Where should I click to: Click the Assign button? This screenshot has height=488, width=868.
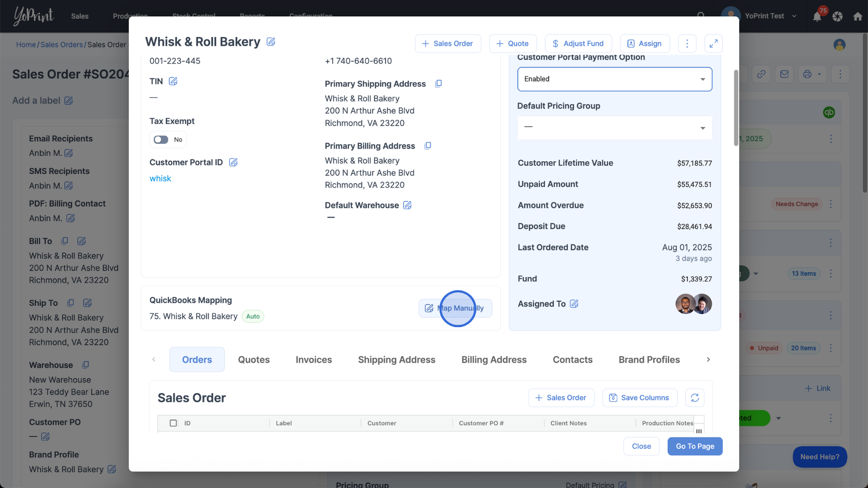[x=645, y=44]
